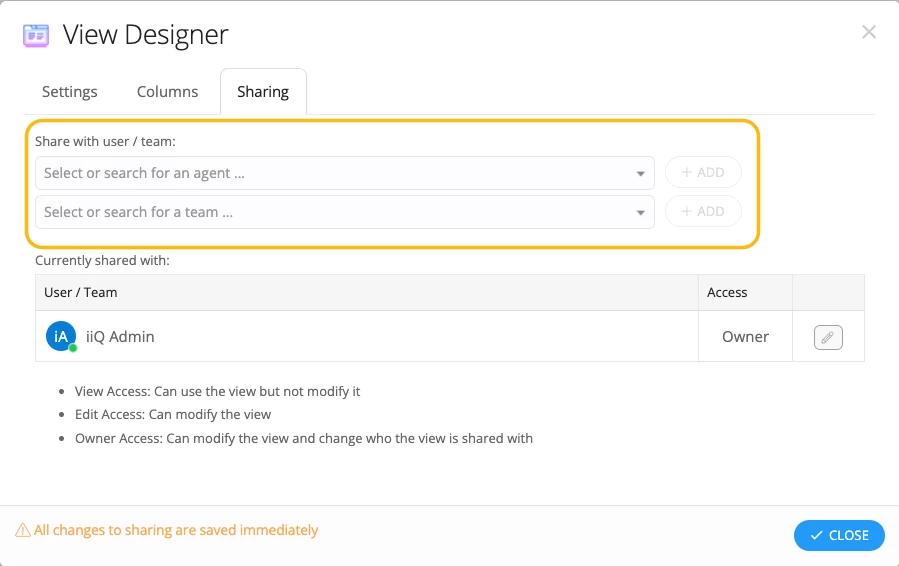Click the orange warning triangle icon
Screen dimensions: 899x566
[22, 531]
